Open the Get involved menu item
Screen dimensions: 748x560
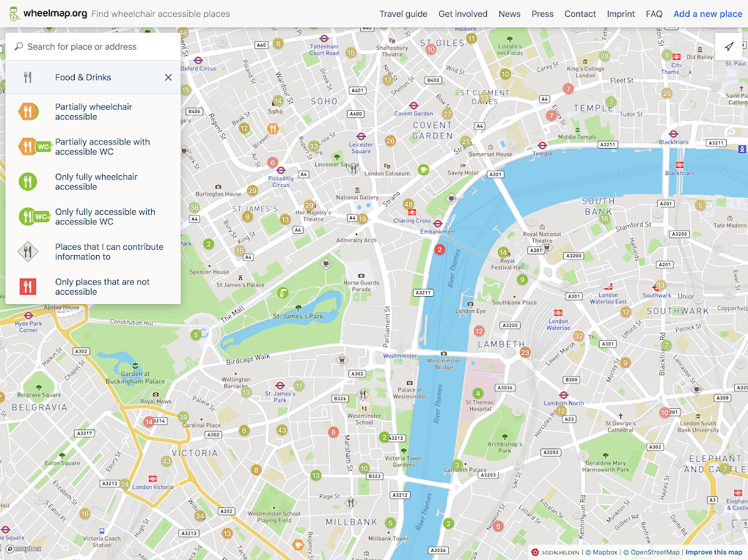click(463, 14)
